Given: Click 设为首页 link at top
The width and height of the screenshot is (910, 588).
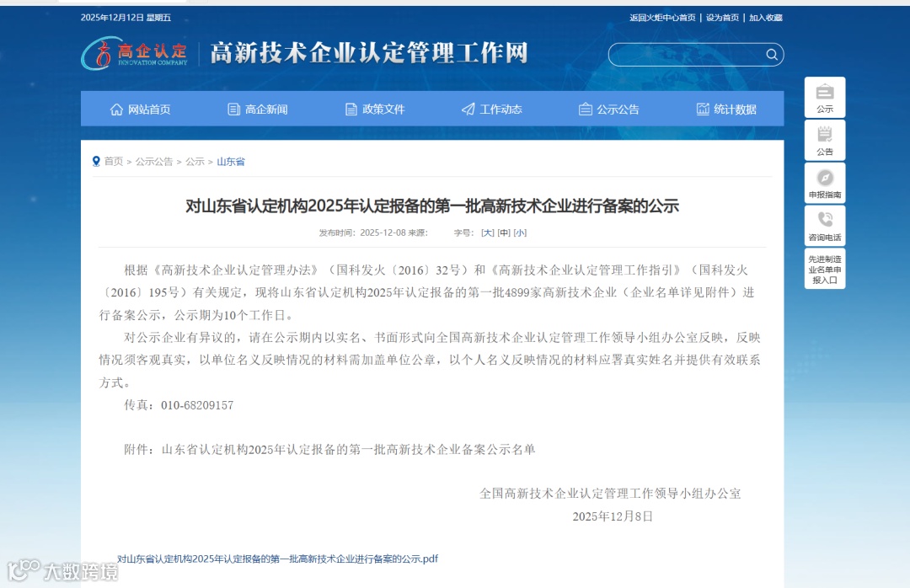Looking at the screenshot, I should (722, 18).
